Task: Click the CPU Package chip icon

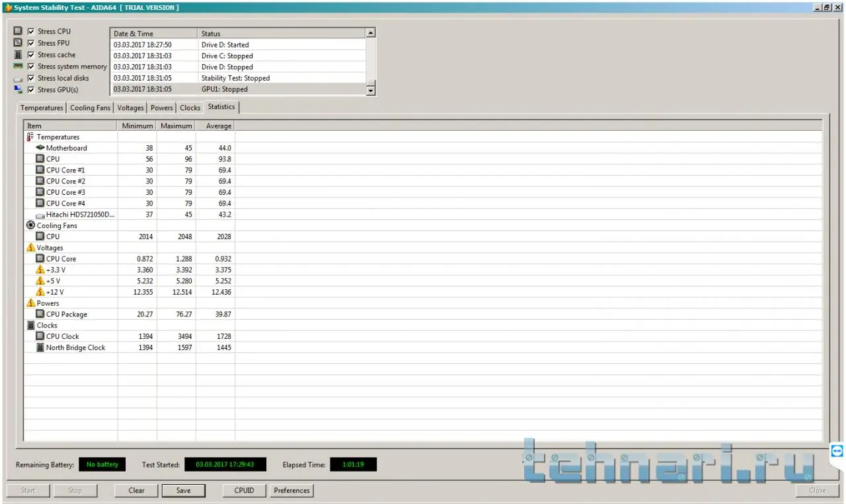Action: 40,314
